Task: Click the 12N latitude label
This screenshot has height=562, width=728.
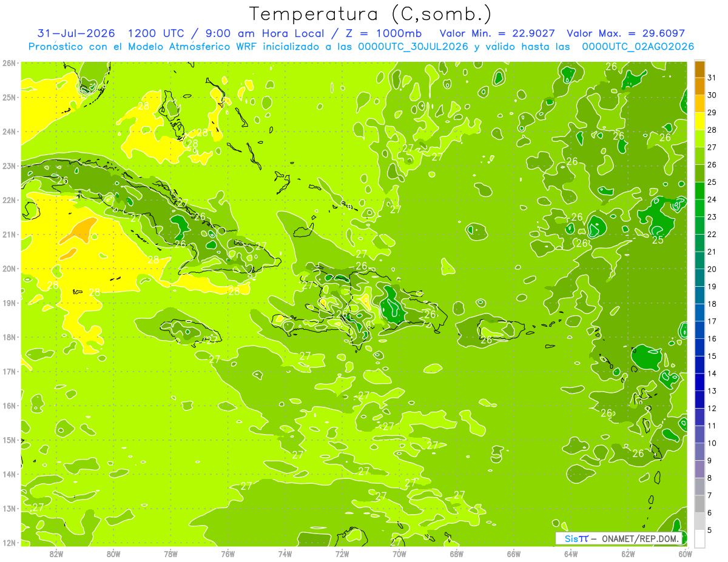Action: tap(9, 543)
